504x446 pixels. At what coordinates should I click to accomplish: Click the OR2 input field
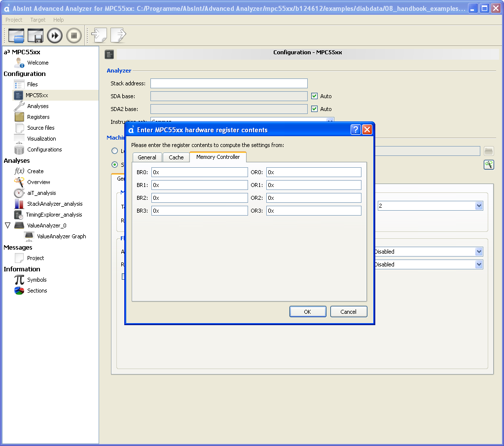(x=314, y=198)
